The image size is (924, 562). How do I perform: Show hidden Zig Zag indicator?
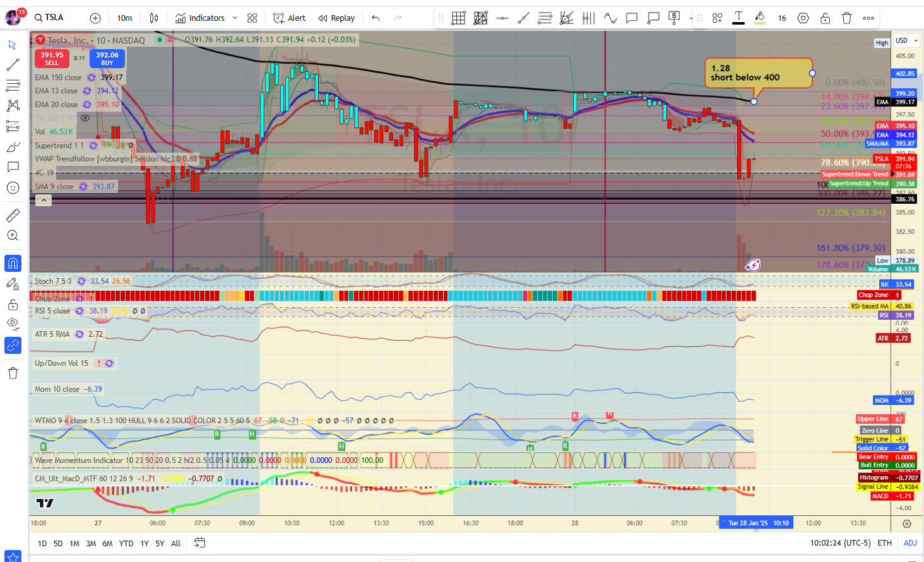point(85,118)
